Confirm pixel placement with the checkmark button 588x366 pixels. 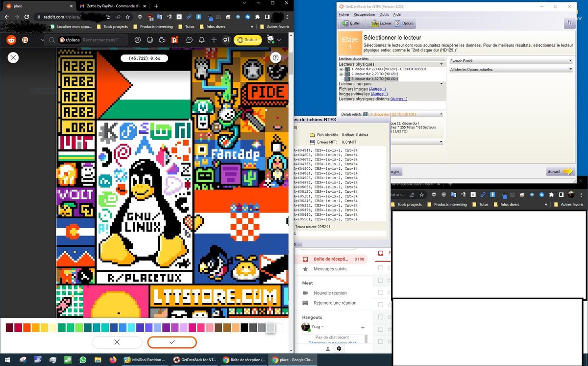click(x=172, y=342)
